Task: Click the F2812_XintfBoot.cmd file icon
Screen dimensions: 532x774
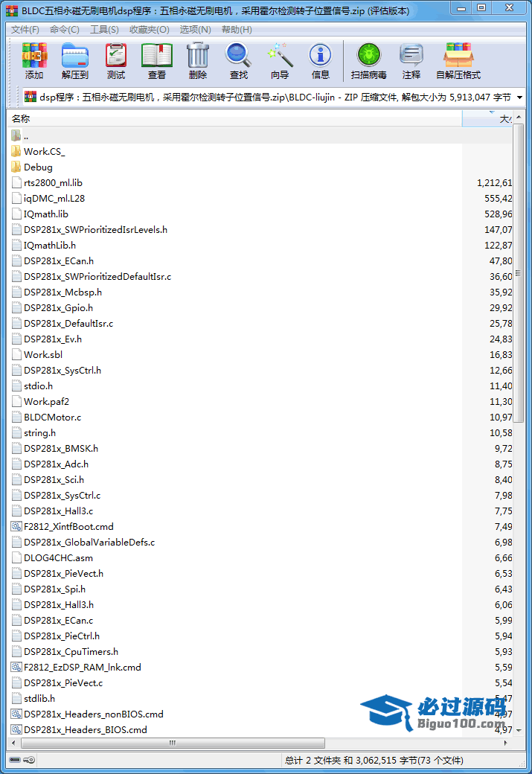Action: (16, 526)
